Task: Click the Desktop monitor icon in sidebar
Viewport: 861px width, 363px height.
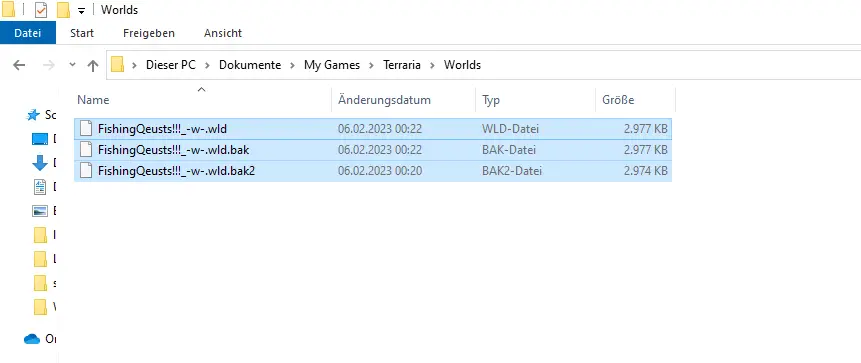Action: pyautogui.click(x=40, y=139)
